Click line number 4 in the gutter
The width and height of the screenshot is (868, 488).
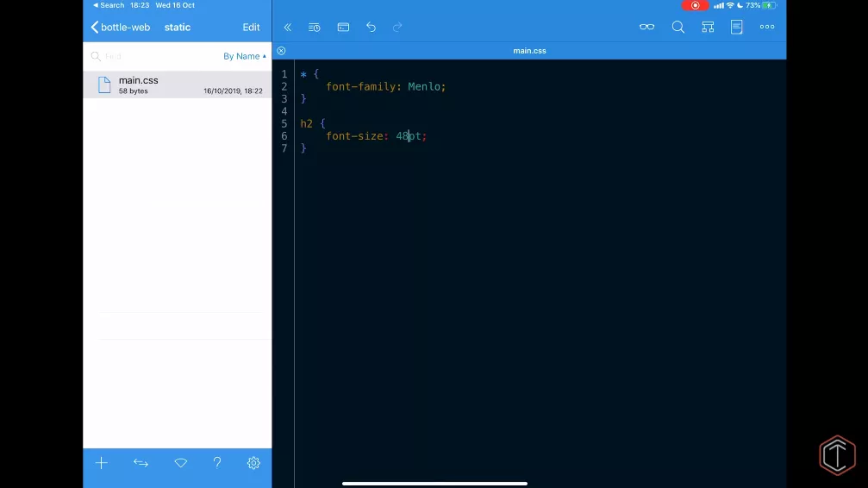click(x=284, y=111)
